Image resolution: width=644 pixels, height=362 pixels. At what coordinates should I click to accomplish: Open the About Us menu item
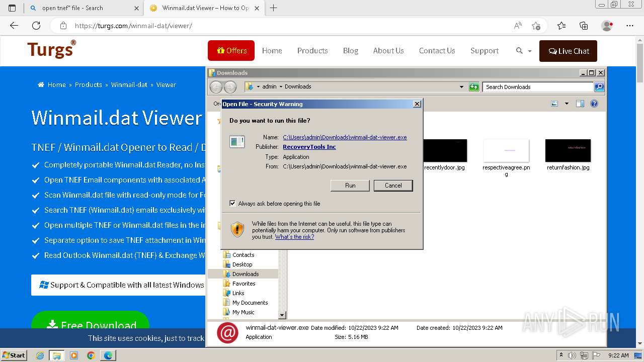pyautogui.click(x=388, y=50)
